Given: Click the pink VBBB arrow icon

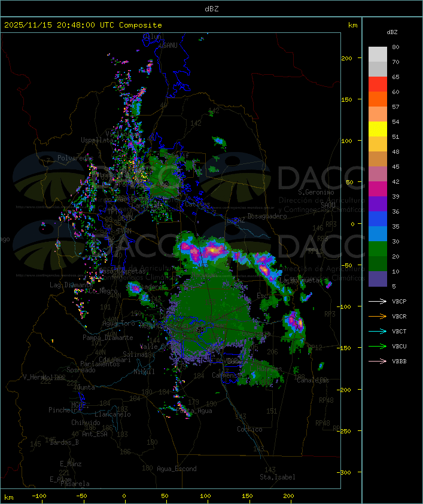Looking at the screenshot, I should [x=378, y=361].
